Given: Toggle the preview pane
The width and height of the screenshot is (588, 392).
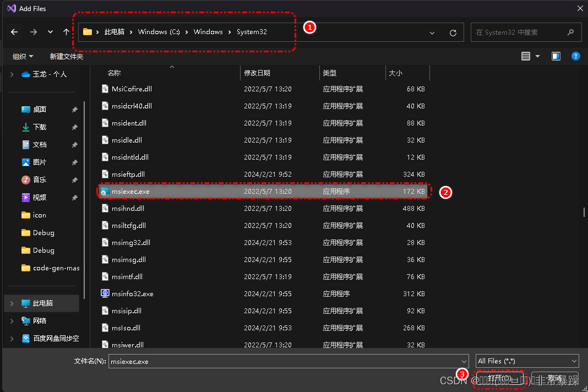Looking at the screenshot, I should (556, 56).
